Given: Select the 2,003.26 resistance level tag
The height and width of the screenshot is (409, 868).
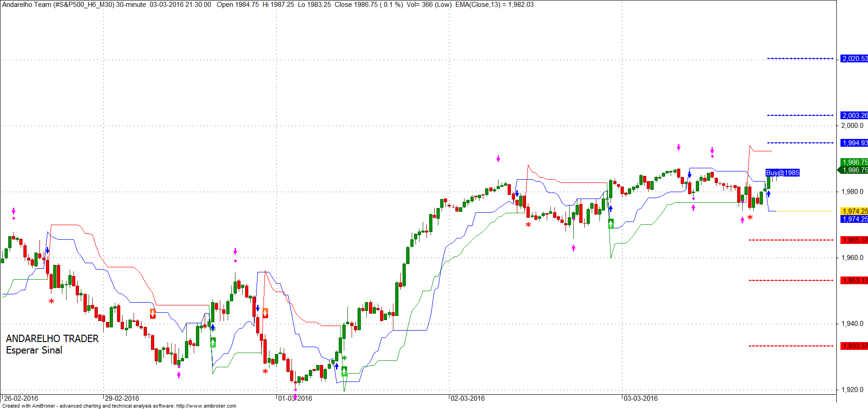Looking at the screenshot, I should click(854, 116).
